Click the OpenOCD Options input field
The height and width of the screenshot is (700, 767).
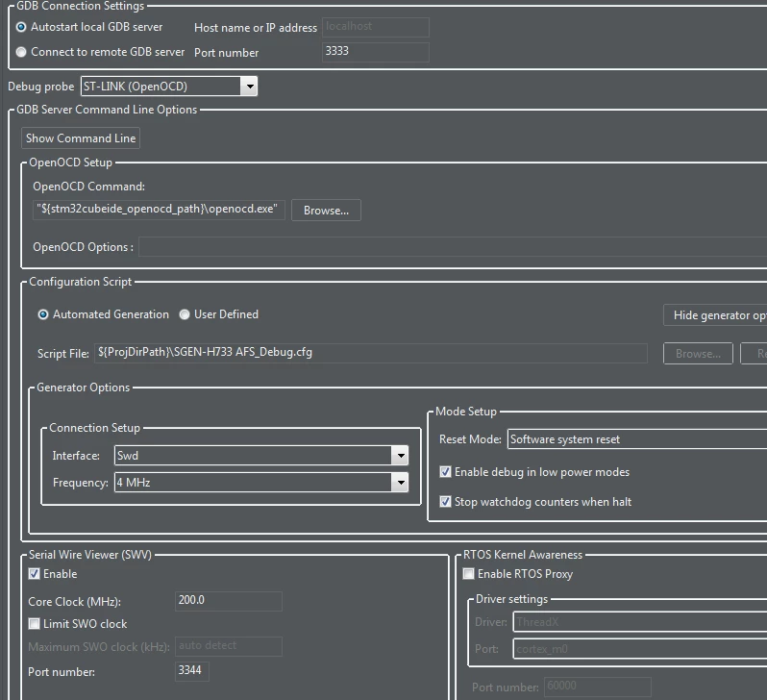point(453,247)
